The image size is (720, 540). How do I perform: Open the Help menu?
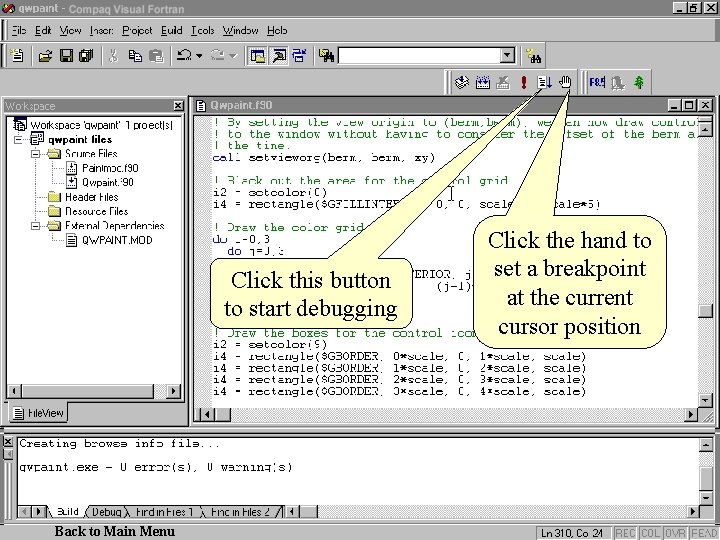point(277,30)
